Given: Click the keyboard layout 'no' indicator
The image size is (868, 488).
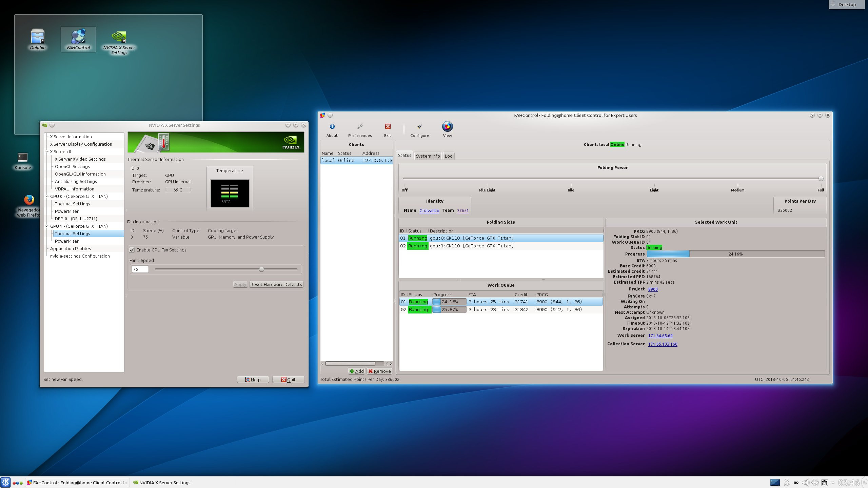Looking at the screenshot, I should (796, 483).
